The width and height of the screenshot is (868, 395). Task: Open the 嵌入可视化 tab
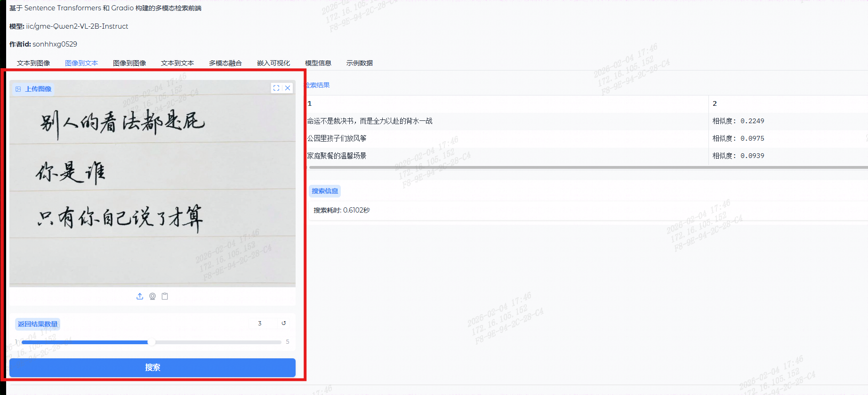point(273,63)
